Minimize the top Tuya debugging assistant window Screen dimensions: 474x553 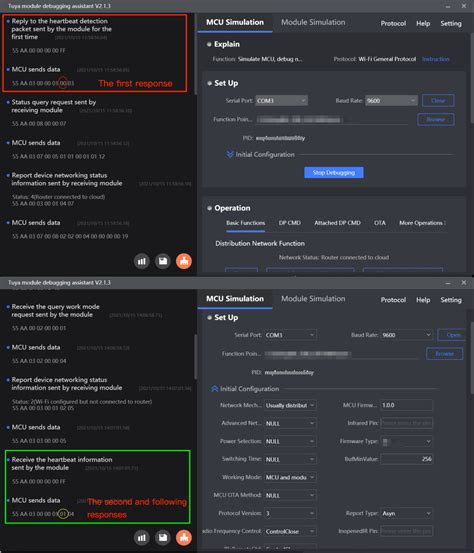point(448,6)
